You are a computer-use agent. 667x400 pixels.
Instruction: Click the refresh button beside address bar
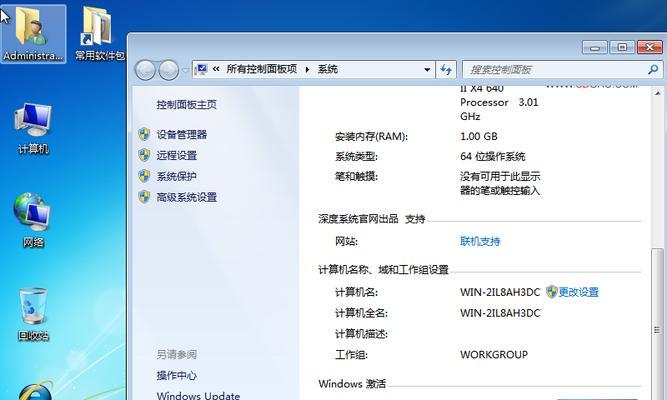446,69
